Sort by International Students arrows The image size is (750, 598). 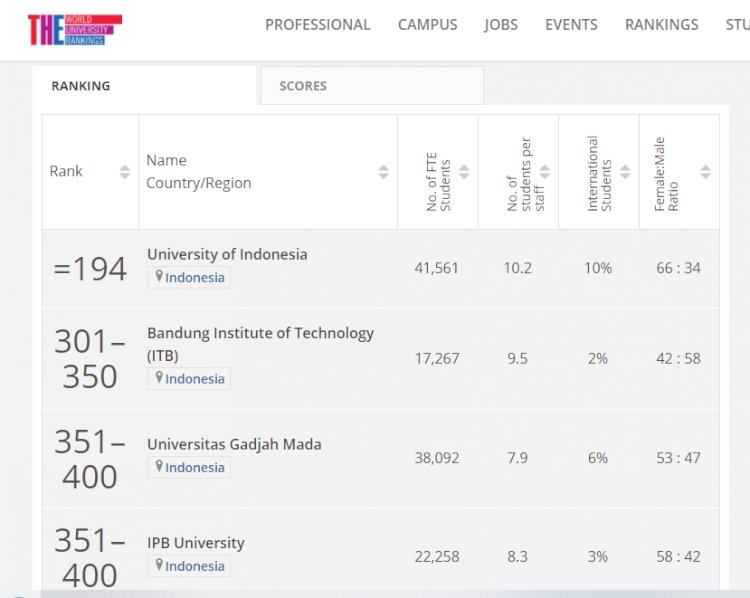pyautogui.click(x=625, y=172)
